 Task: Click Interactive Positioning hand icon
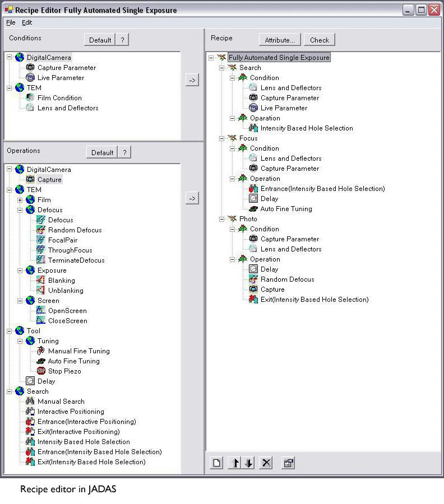[x=30, y=411]
